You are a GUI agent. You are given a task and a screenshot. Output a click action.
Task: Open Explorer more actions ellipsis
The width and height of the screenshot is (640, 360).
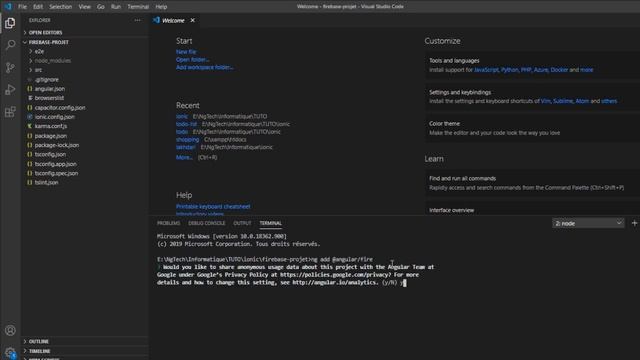138,20
